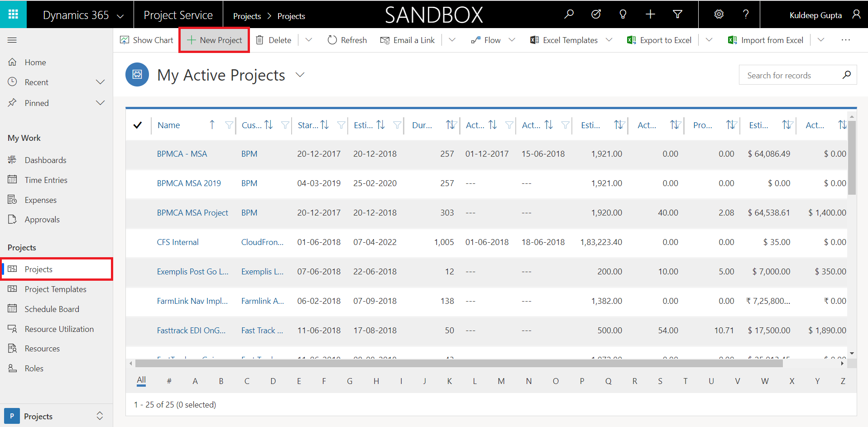Click the Projects breadcrumb first item
Screen dimensions: 868x427
click(247, 16)
